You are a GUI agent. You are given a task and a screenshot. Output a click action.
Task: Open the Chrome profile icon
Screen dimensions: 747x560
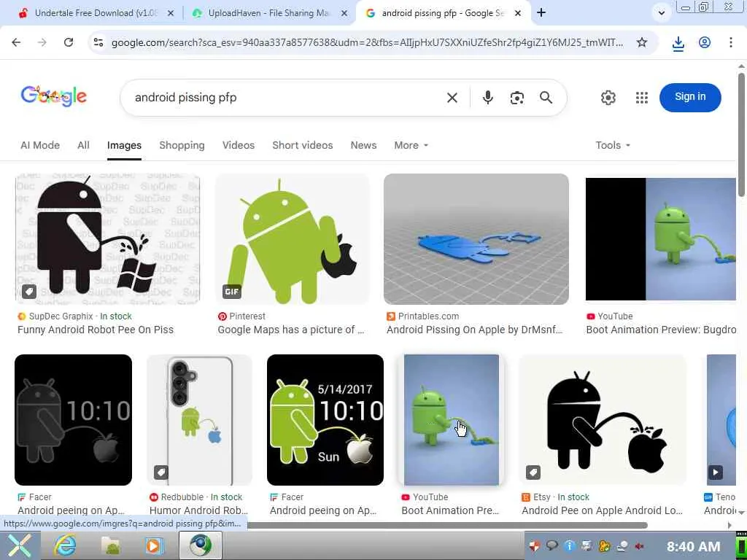pos(705,42)
